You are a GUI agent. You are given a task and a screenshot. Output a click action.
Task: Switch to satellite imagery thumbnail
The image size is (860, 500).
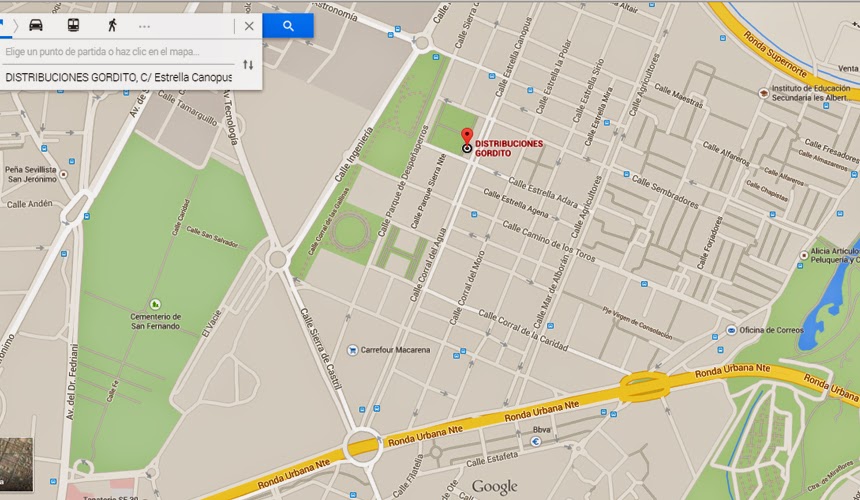[x=16, y=464]
